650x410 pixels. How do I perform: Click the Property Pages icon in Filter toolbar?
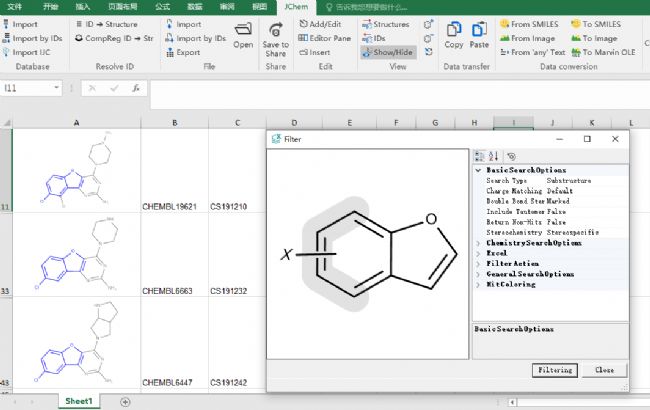[x=512, y=157]
